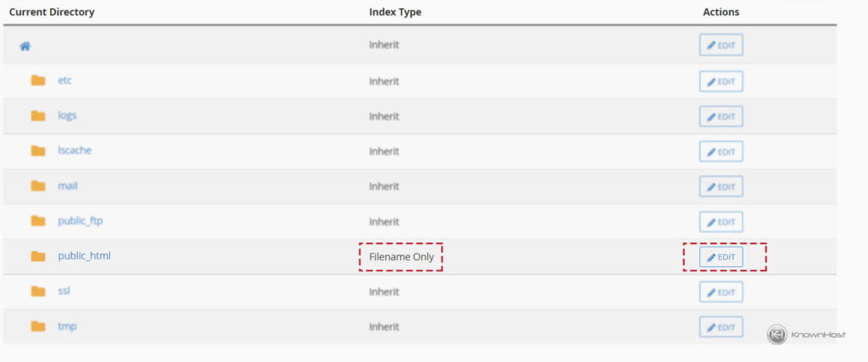Open the lscache directory link
Image resolution: width=868 pixels, height=362 pixels.
pyautogui.click(x=75, y=150)
